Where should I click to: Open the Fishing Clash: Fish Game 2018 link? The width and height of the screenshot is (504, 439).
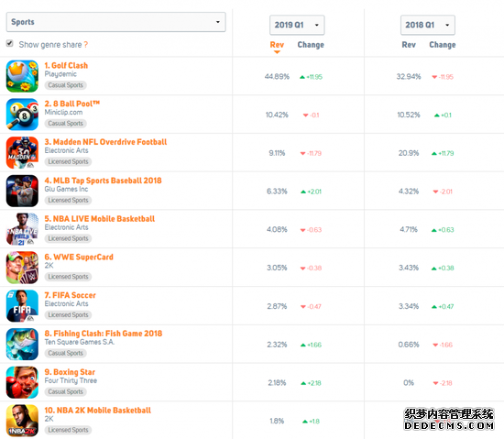point(104,334)
